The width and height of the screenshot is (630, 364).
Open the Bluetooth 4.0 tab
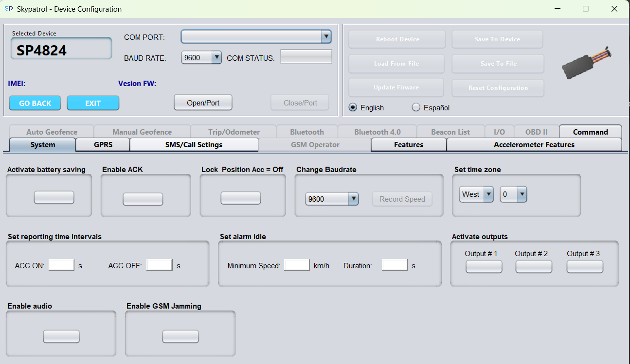(378, 132)
